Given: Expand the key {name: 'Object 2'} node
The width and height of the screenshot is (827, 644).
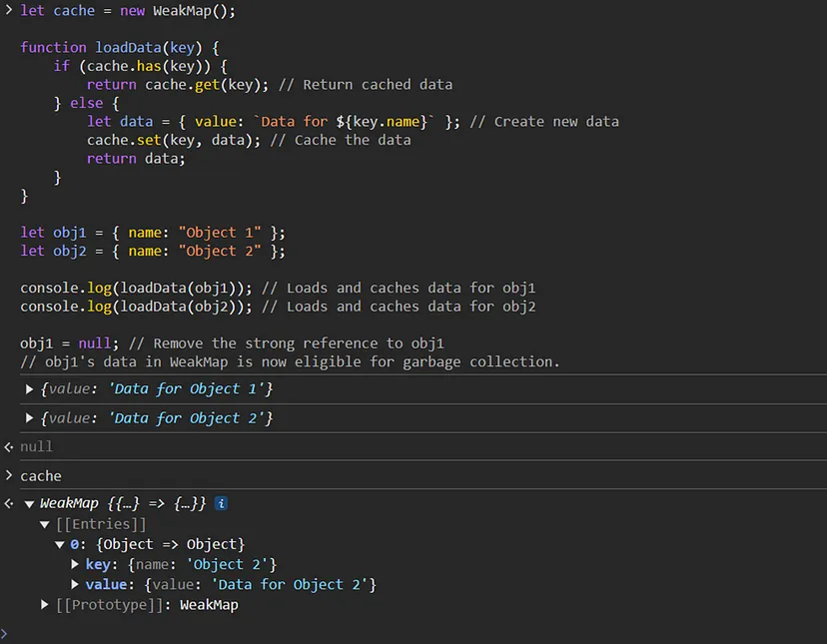Looking at the screenshot, I should (x=76, y=564).
